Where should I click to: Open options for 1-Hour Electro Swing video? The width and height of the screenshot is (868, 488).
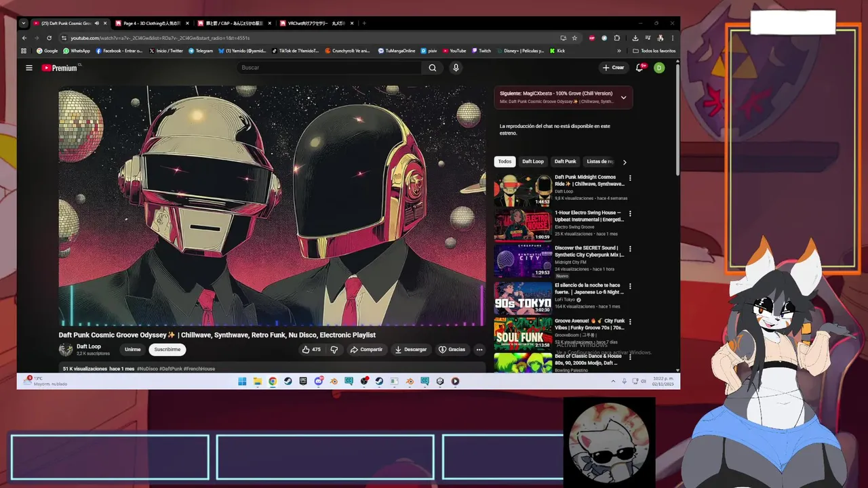[x=630, y=213]
